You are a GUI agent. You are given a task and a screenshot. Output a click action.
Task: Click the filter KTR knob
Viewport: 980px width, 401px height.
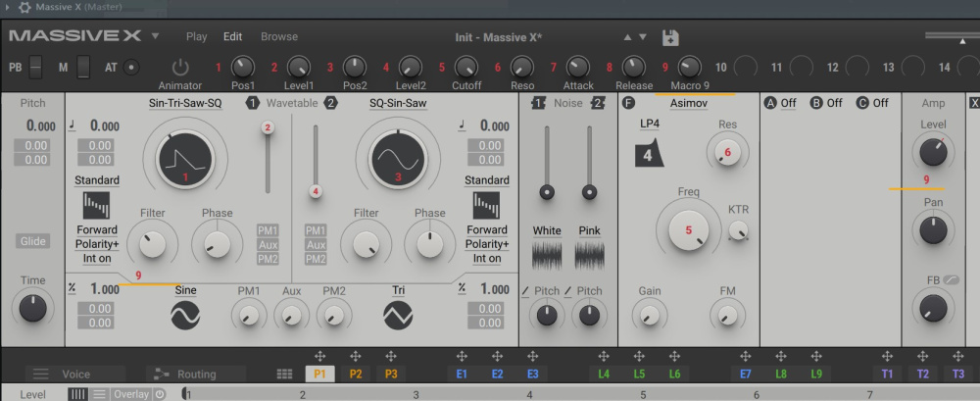point(738,230)
